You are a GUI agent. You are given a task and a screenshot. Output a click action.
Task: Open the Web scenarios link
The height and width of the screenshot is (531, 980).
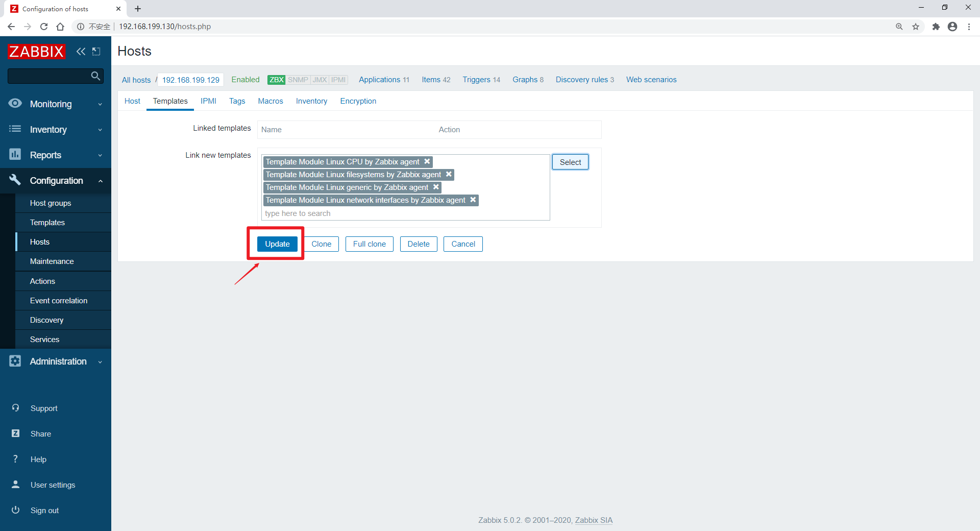click(651, 80)
